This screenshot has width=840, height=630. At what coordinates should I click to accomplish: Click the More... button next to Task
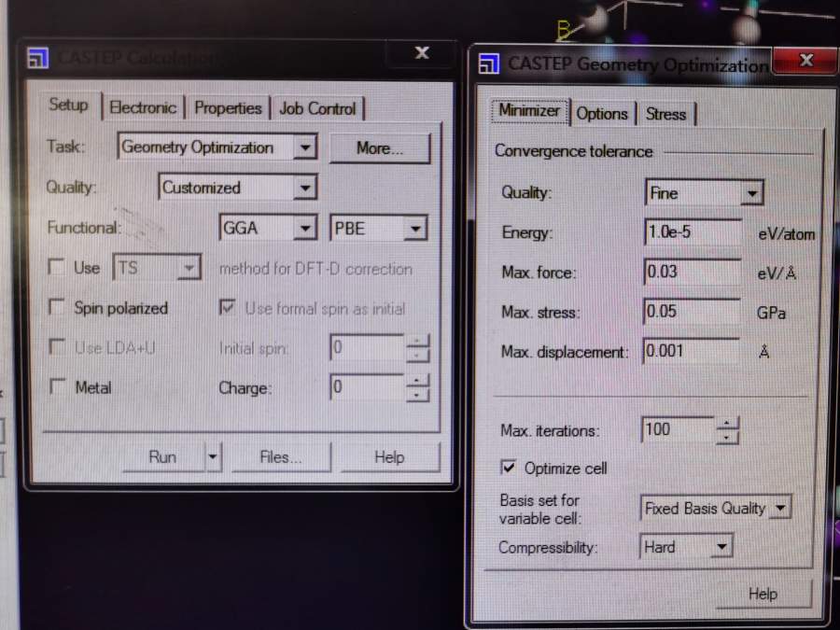(380, 147)
